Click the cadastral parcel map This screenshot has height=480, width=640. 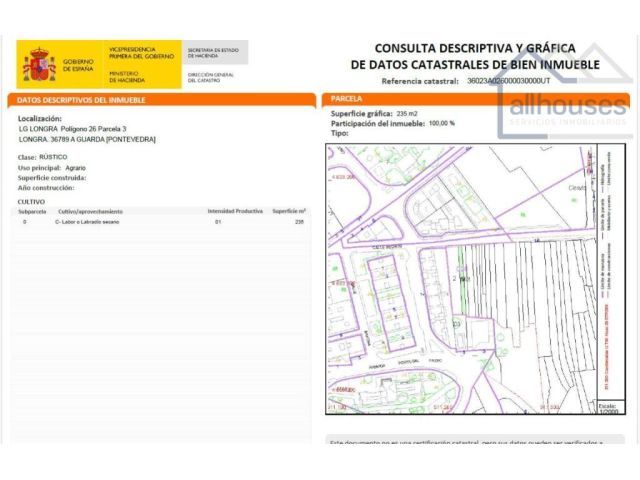click(462, 279)
